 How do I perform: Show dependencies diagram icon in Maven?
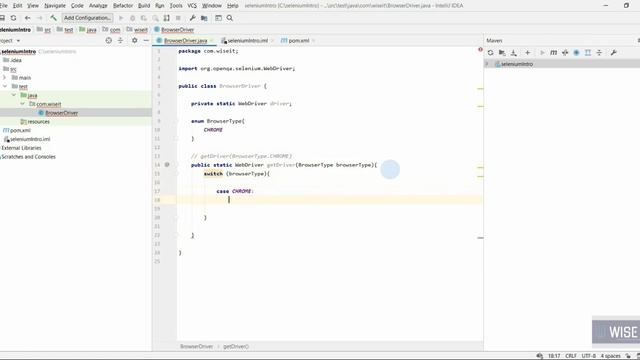[588, 53]
